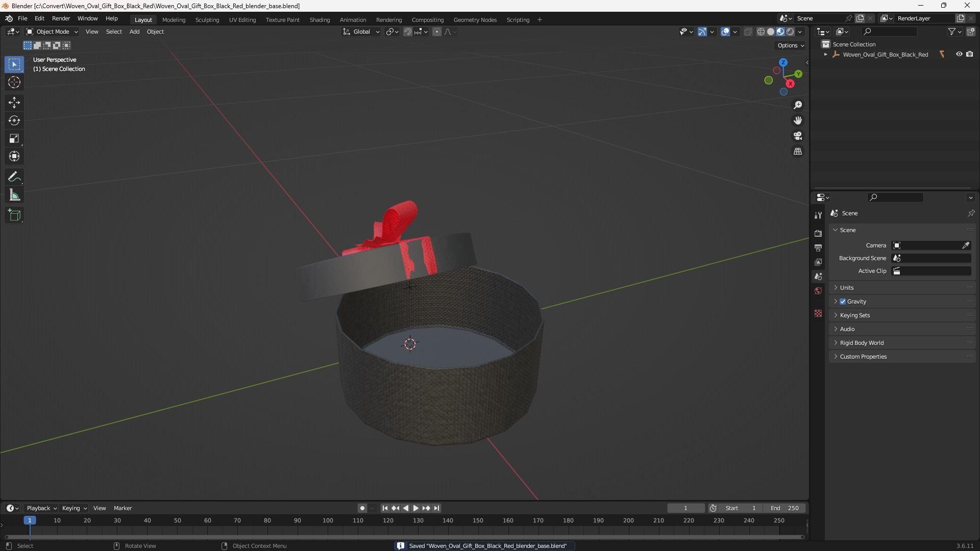The image size is (980, 551).
Task: Jump to the last frame
Action: pos(436,508)
